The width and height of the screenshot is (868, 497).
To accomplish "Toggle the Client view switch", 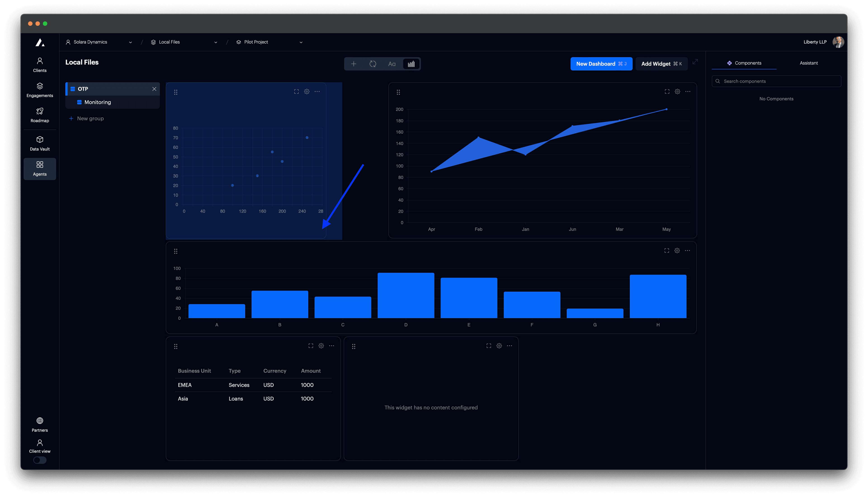I will (40, 460).
